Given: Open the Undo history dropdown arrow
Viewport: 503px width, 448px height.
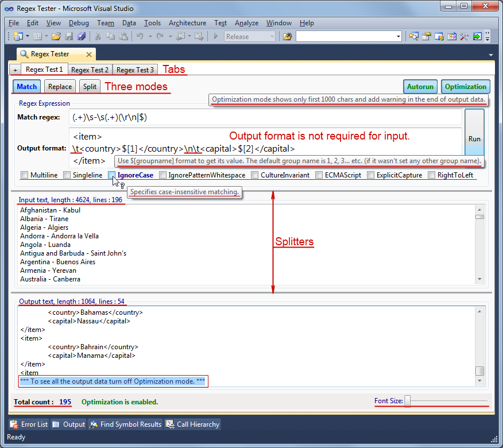Looking at the screenshot, I should click(150, 36).
